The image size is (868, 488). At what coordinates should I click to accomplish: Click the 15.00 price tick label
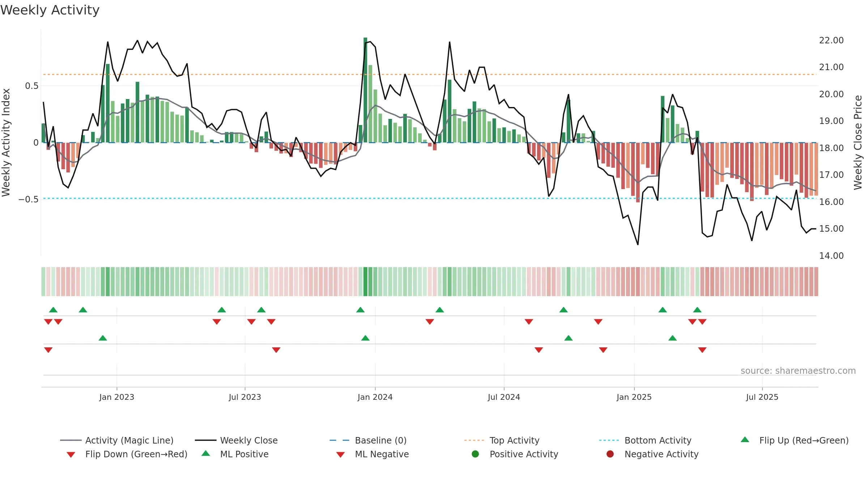(831, 228)
